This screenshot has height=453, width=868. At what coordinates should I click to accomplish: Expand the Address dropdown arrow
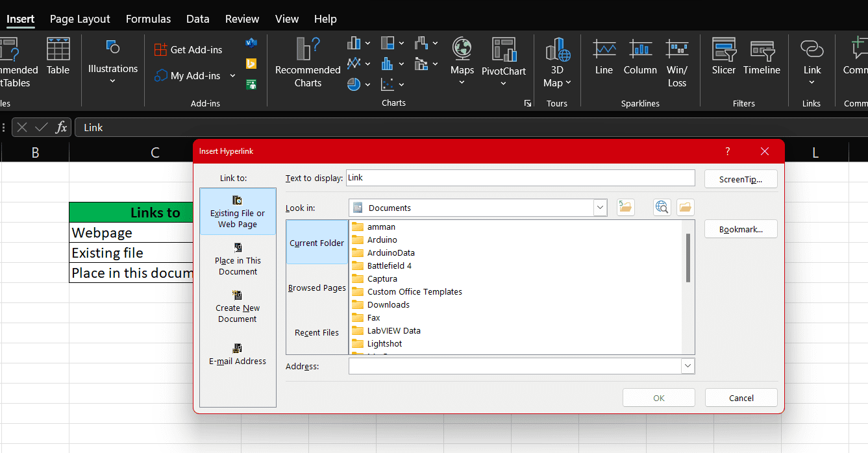pyautogui.click(x=688, y=366)
